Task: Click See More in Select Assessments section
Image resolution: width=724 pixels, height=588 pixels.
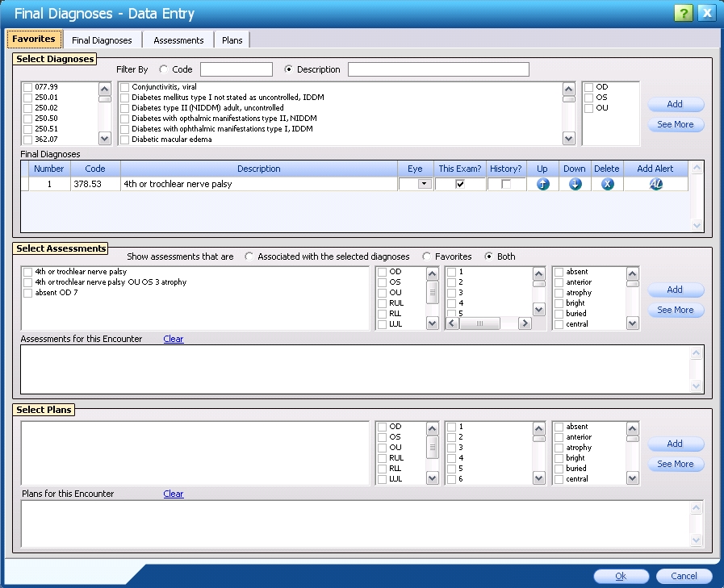Action: click(x=676, y=311)
